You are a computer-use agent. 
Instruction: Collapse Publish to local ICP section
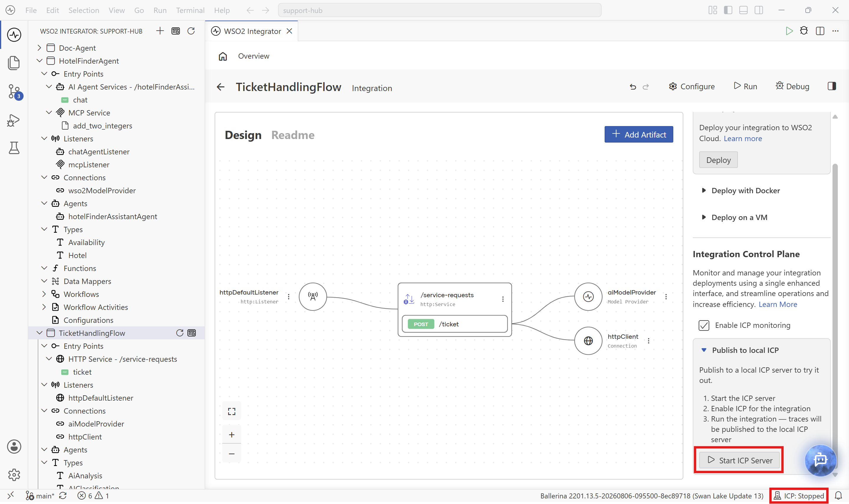(740, 350)
